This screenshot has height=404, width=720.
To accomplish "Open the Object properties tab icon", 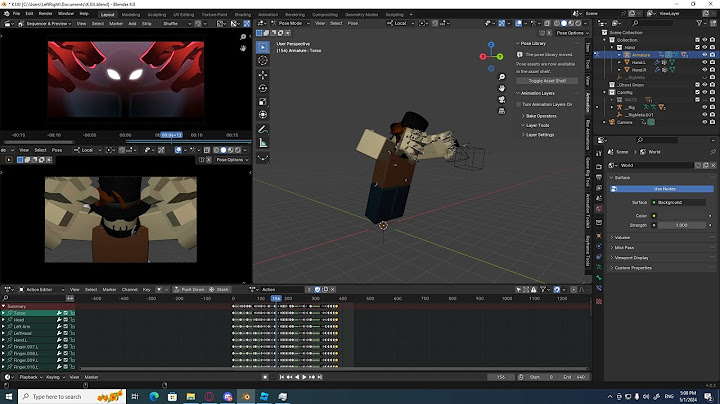I will (599, 236).
